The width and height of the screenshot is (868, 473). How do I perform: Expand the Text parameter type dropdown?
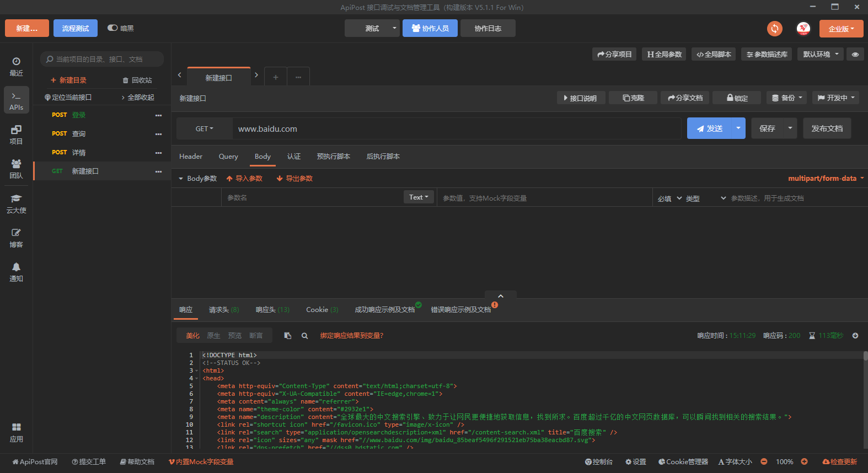click(x=419, y=197)
